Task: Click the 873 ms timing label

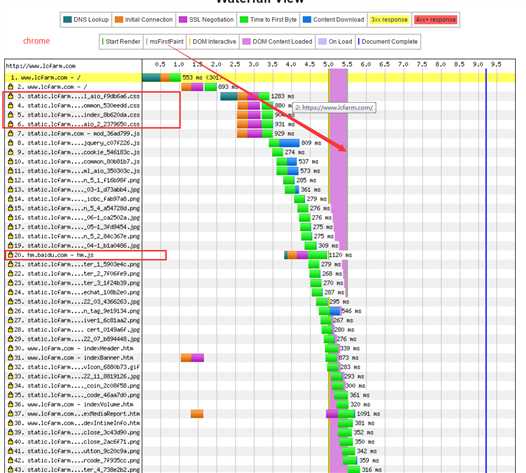Action: [349, 358]
